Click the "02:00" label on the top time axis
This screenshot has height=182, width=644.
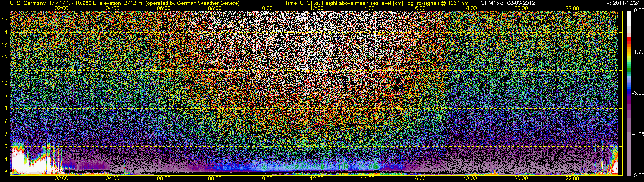(x=61, y=8)
